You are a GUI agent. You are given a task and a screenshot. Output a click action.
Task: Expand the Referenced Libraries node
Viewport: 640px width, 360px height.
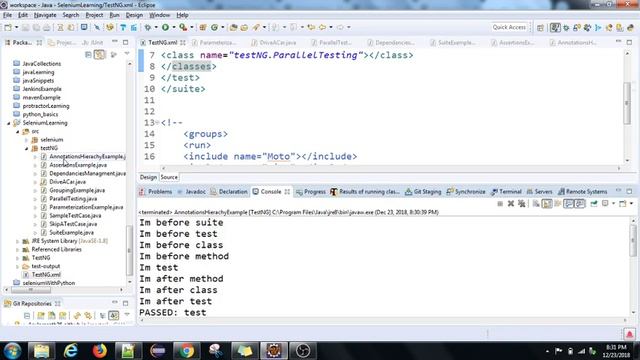[18, 249]
